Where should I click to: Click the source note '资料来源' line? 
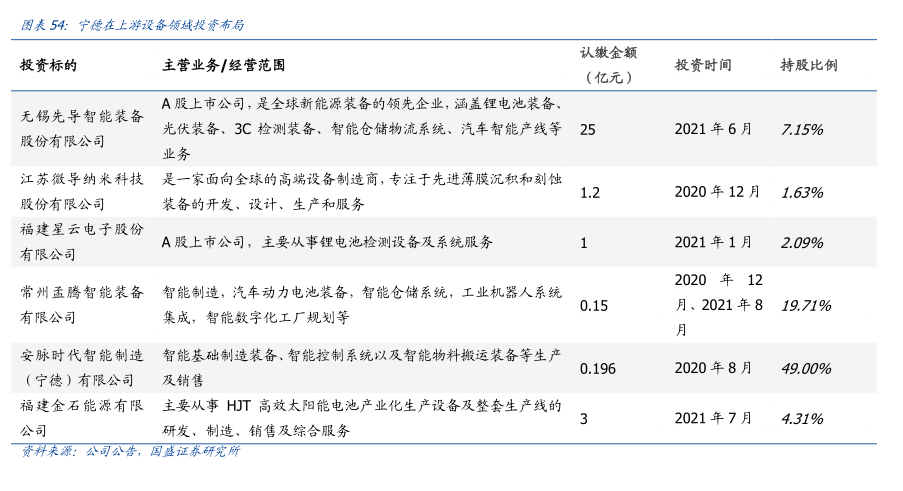130,451
